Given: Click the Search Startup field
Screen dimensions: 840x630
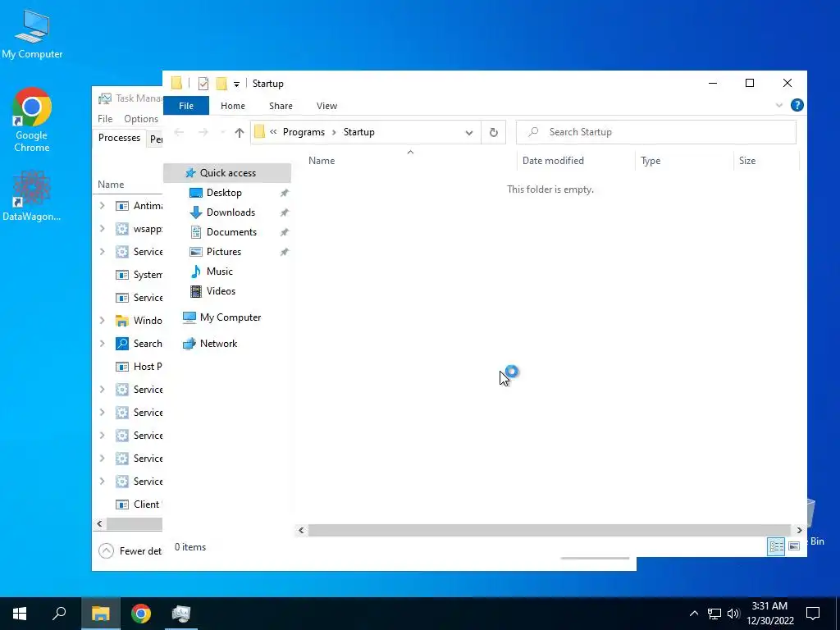Looking at the screenshot, I should pyautogui.click(x=655, y=132).
